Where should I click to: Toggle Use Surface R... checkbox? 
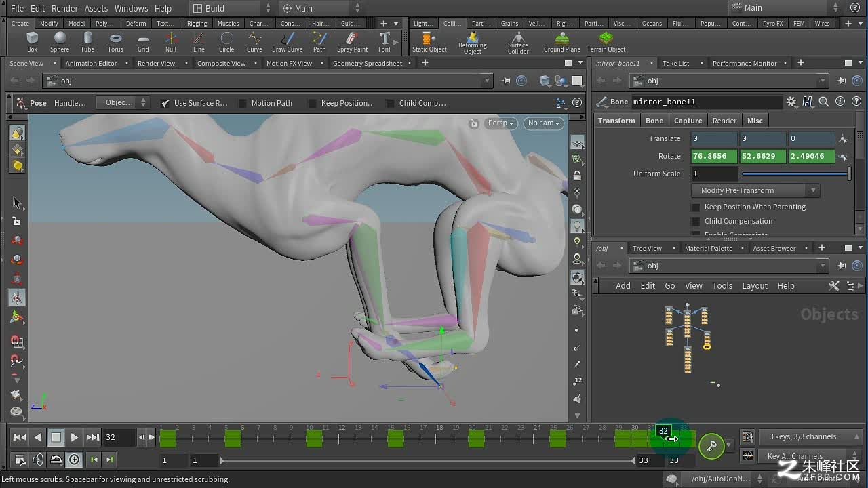[x=165, y=103]
